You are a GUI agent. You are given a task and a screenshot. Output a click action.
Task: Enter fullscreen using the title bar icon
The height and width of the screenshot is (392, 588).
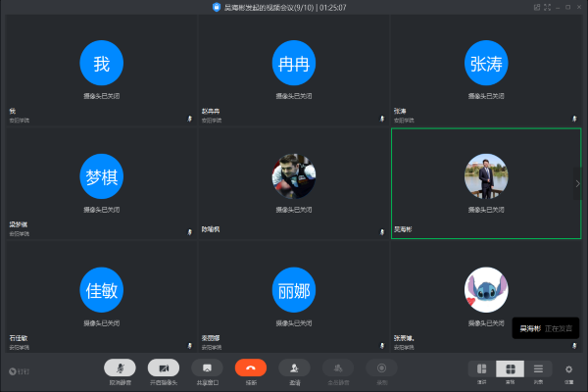pyautogui.click(x=548, y=7)
